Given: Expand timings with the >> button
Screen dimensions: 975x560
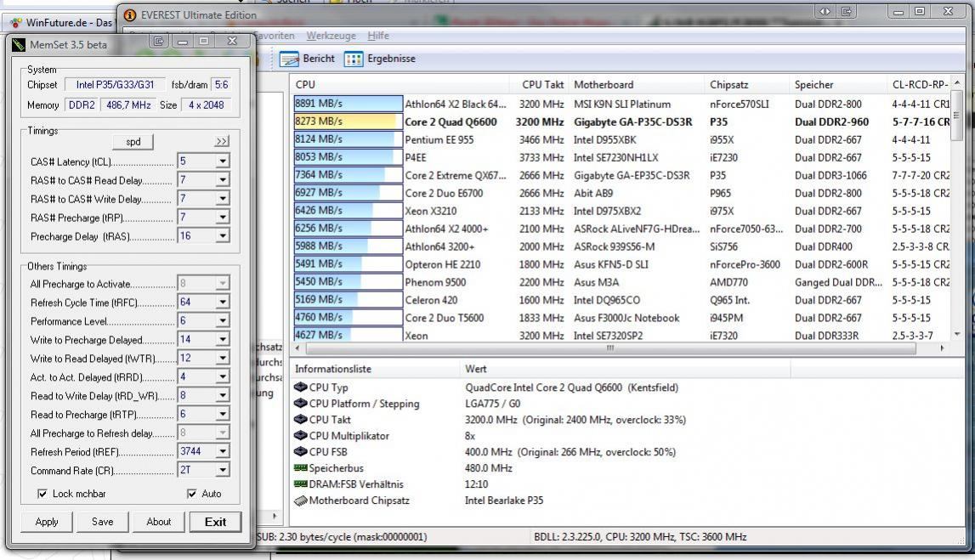Looking at the screenshot, I should (221, 142).
